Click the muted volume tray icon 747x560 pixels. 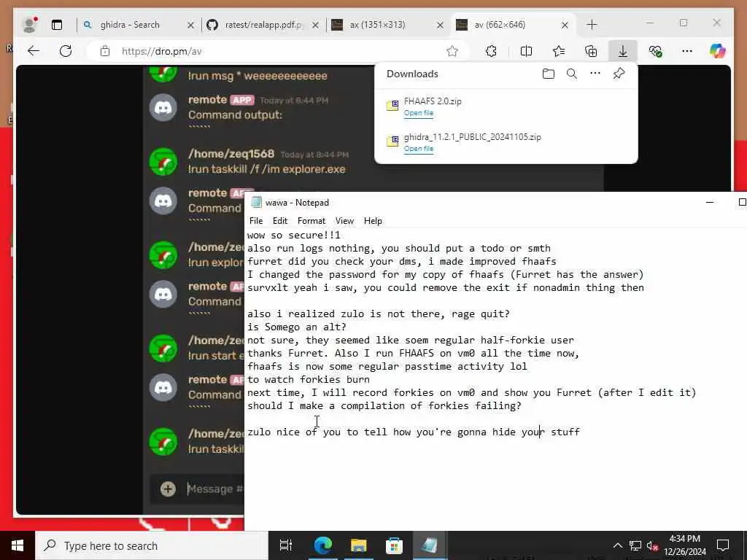(653, 545)
